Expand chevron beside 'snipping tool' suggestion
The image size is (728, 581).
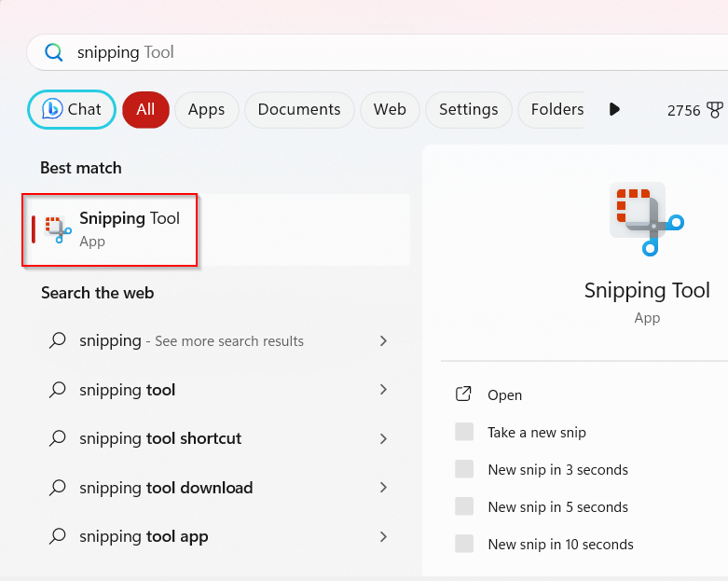pos(383,390)
